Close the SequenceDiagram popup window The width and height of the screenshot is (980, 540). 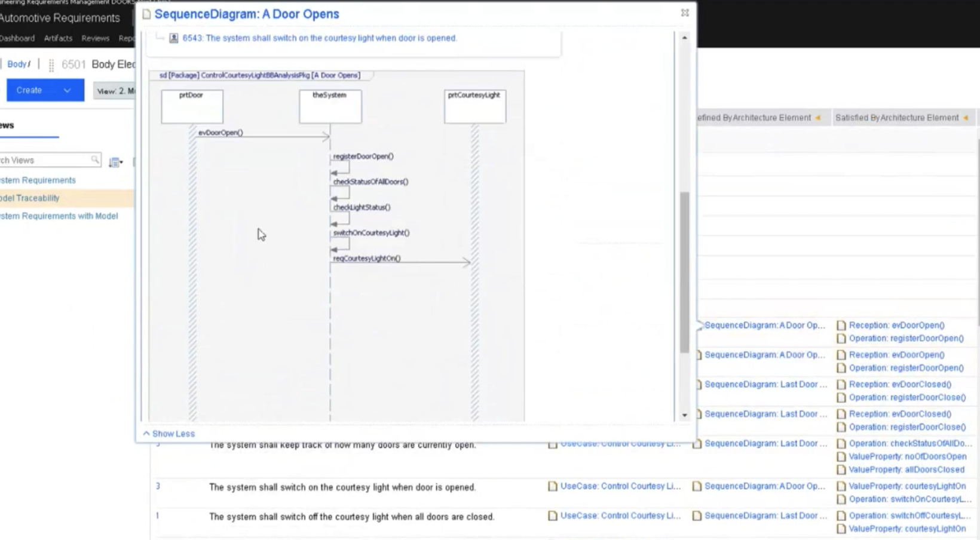pyautogui.click(x=685, y=13)
